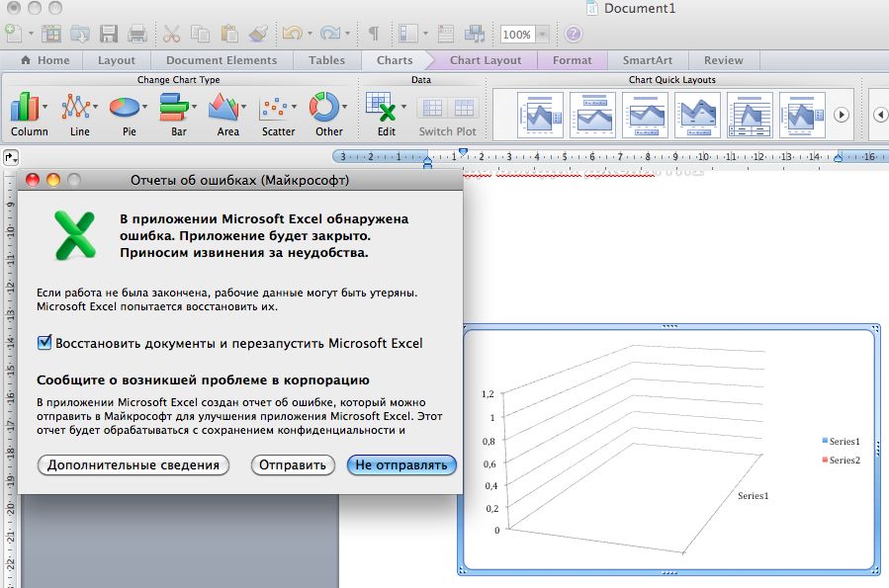Open the zoom 100% dropdown

pyautogui.click(x=543, y=35)
